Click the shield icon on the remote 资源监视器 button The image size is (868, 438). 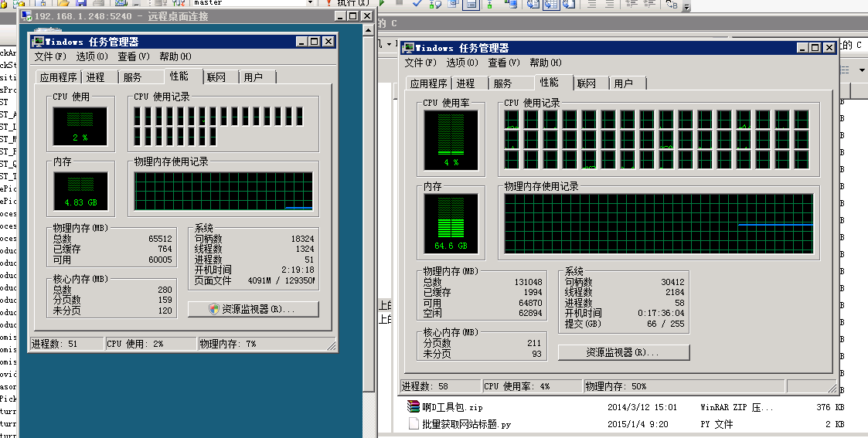point(214,309)
